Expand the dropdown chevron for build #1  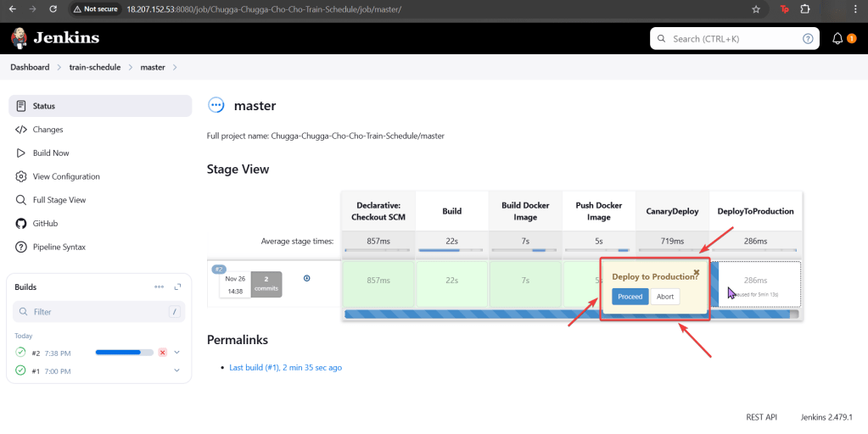(x=177, y=370)
